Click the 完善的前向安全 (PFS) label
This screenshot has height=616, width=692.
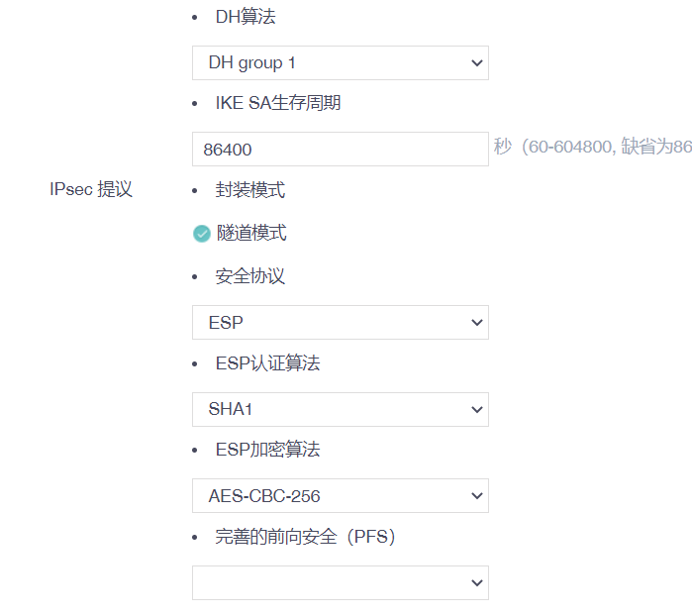point(305,538)
